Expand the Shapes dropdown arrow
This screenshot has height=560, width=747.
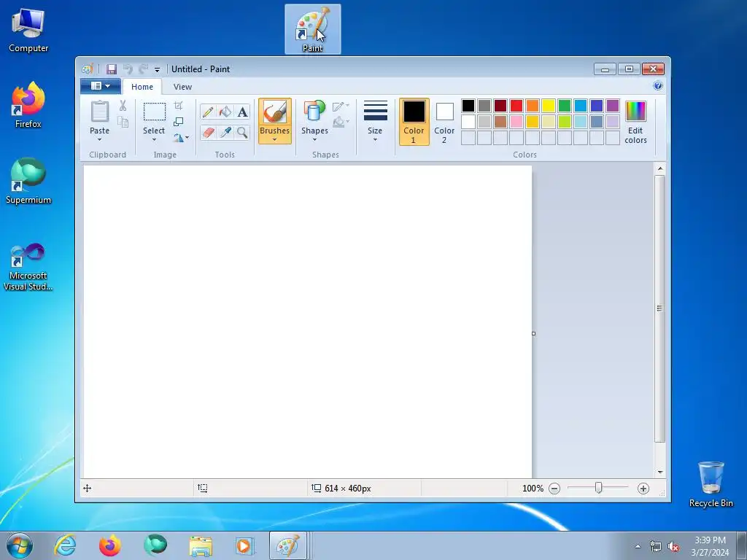314,139
